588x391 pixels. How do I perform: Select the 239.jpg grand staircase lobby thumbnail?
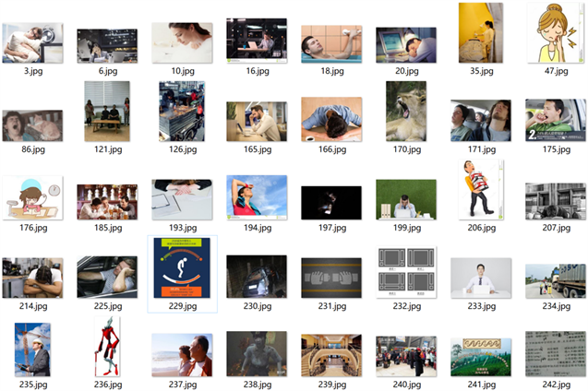pos(331,355)
